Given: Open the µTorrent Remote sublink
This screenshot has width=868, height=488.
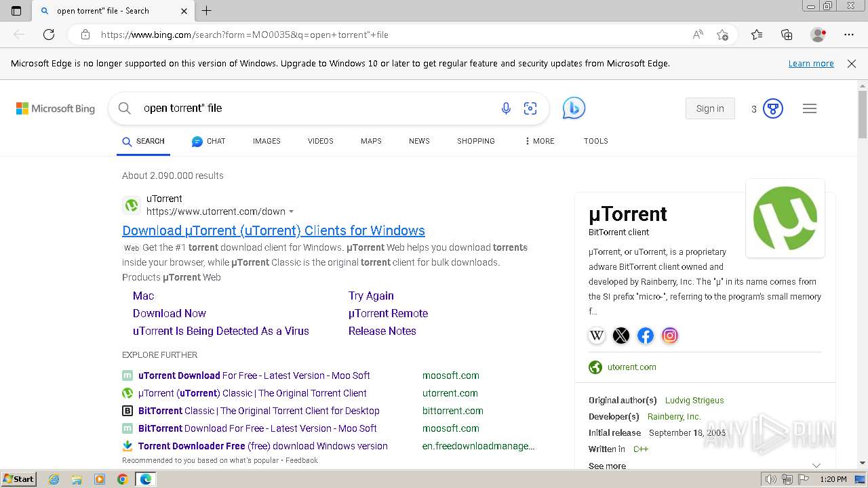Looking at the screenshot, I should pos(388,313).
